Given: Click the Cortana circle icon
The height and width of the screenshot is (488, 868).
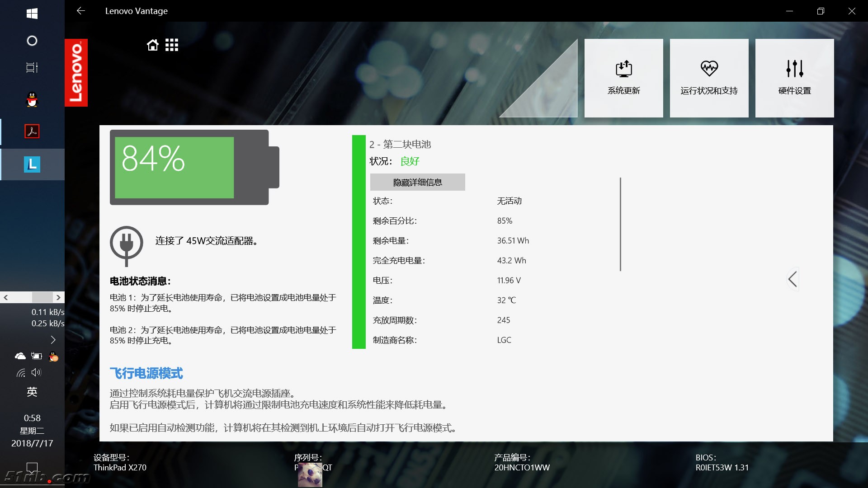Looking at the screenshot, I should tap(32, 41).
